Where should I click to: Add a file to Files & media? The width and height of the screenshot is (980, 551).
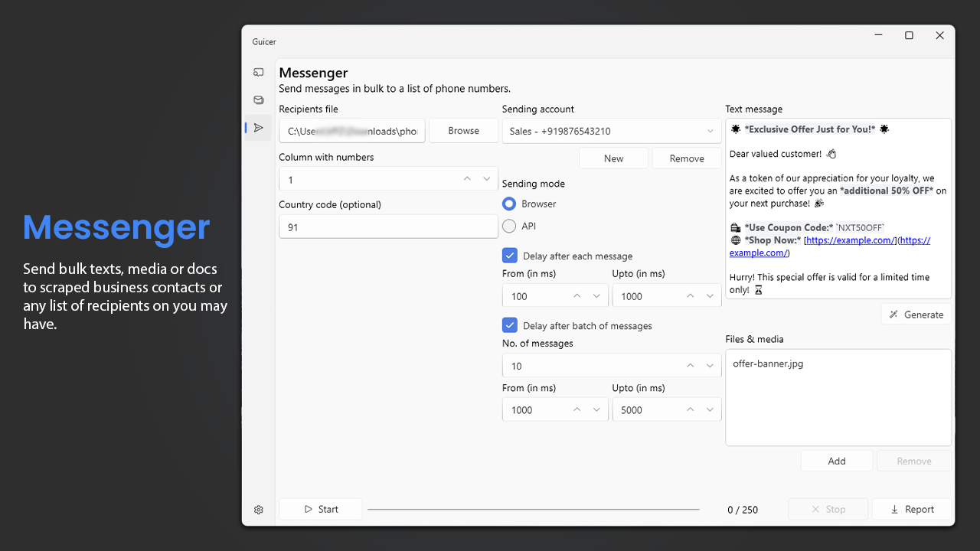pyautogui.click(x=837, y=461)
